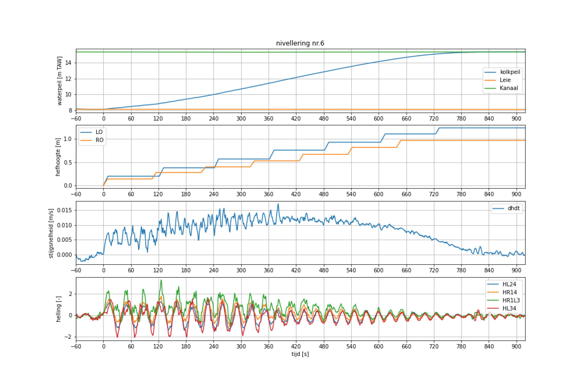Image resolution: width=586 pixels, height=392 pixels.
Task: Click the '900' x-tick below the helling plot
Action: tap(517, 347)
